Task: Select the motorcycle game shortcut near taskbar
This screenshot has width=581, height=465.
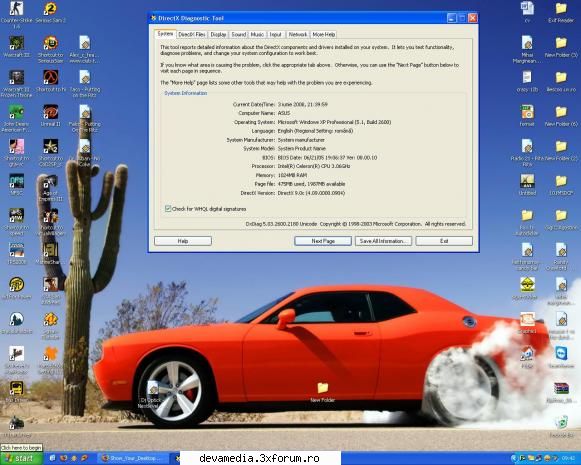Action: pos(16,423)
